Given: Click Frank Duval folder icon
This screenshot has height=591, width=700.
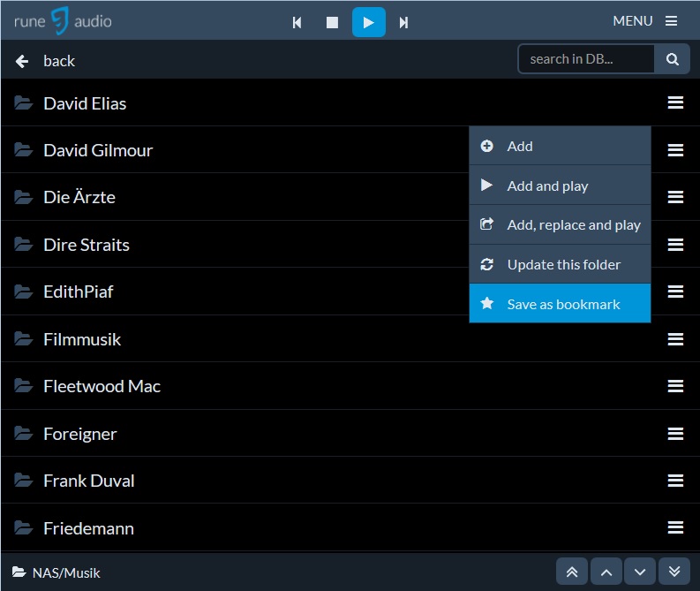Looking at the screenshot, I should coord(23,481).
